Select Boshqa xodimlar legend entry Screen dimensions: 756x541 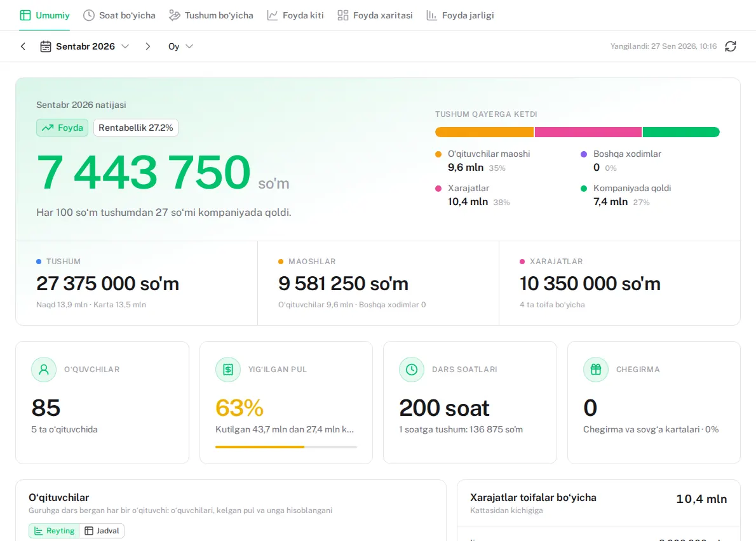pyautogui.click(x=621, y=161)
